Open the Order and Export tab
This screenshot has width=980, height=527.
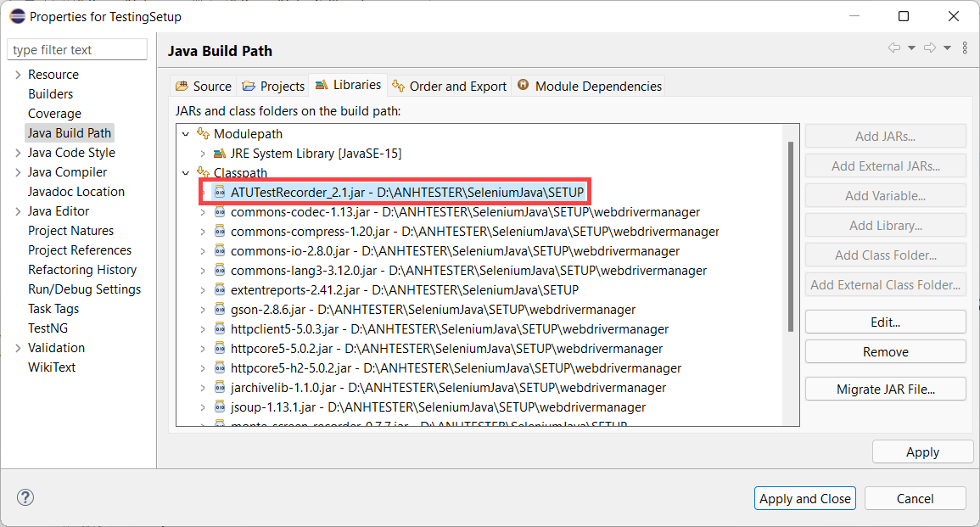point(450,87)
